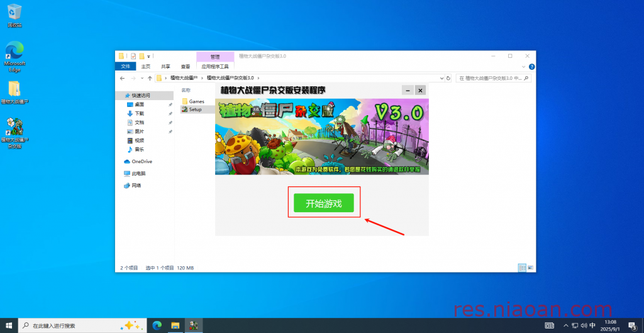
Task: Open the Windows Start menu
Action: (x=9, y=325)
